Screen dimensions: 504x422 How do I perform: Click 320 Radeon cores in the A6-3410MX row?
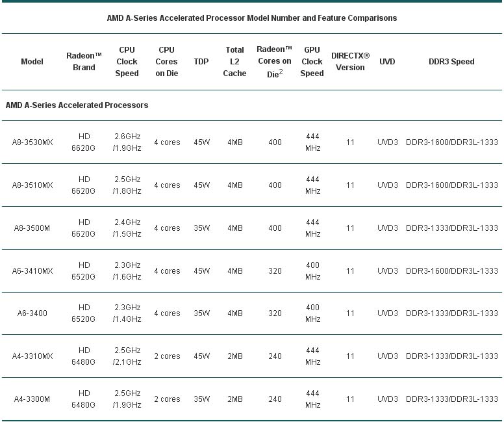(x=275, y=270)
